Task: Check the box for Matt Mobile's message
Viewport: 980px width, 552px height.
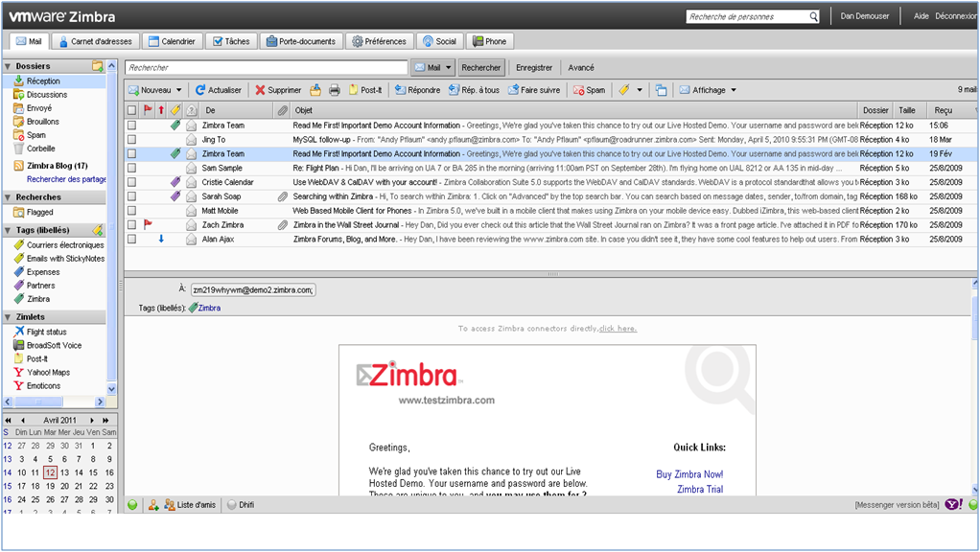Action: click(x=132, y=211)
